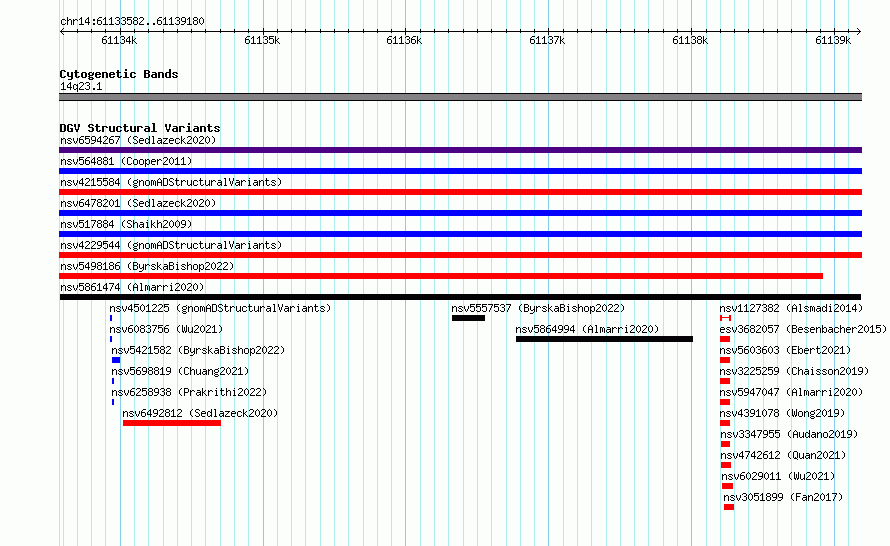This screenshot has height=546, width=890.
Task: Select the gray 14q23.1 cytogenetic band bar
Action: click(460, 97)
